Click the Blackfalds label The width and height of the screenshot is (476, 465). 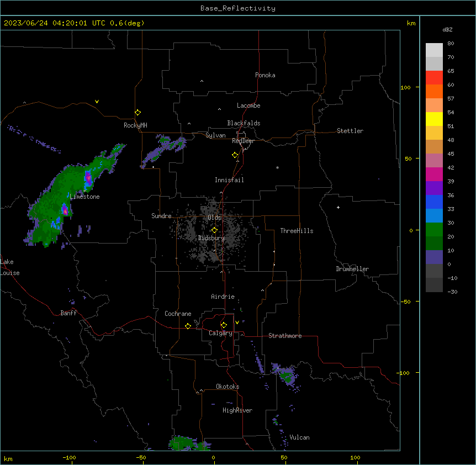point(244,123)
